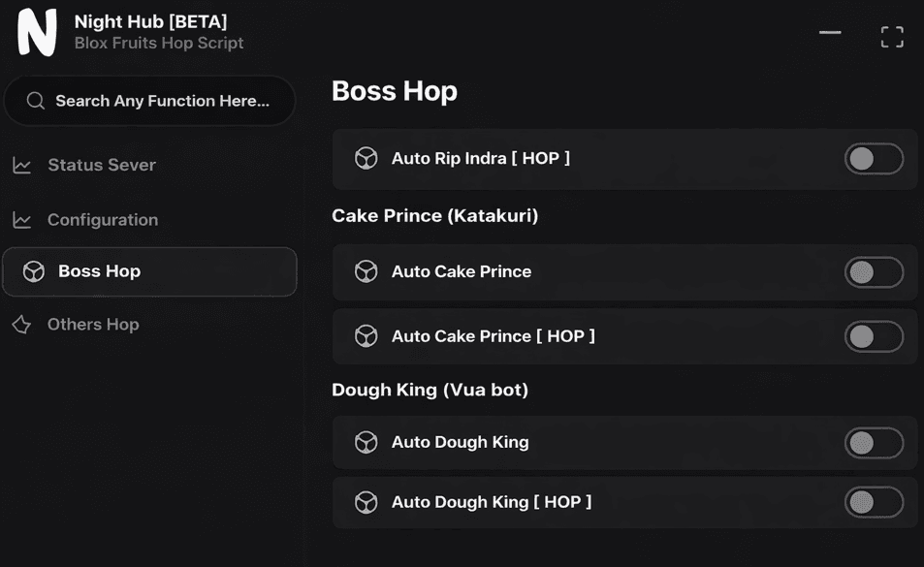924x567 pixels.
Task: Go to the Others Hop tab
Action: click(x=93, y=325)
